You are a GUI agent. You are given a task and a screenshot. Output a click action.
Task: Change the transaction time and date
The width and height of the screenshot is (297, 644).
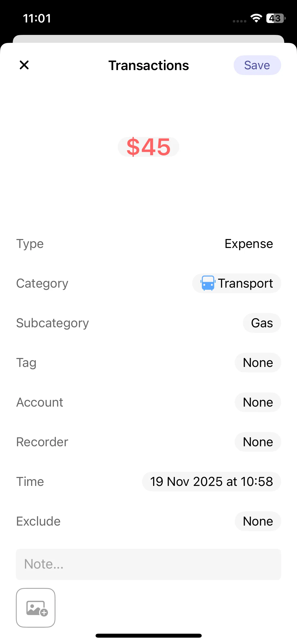211,482
